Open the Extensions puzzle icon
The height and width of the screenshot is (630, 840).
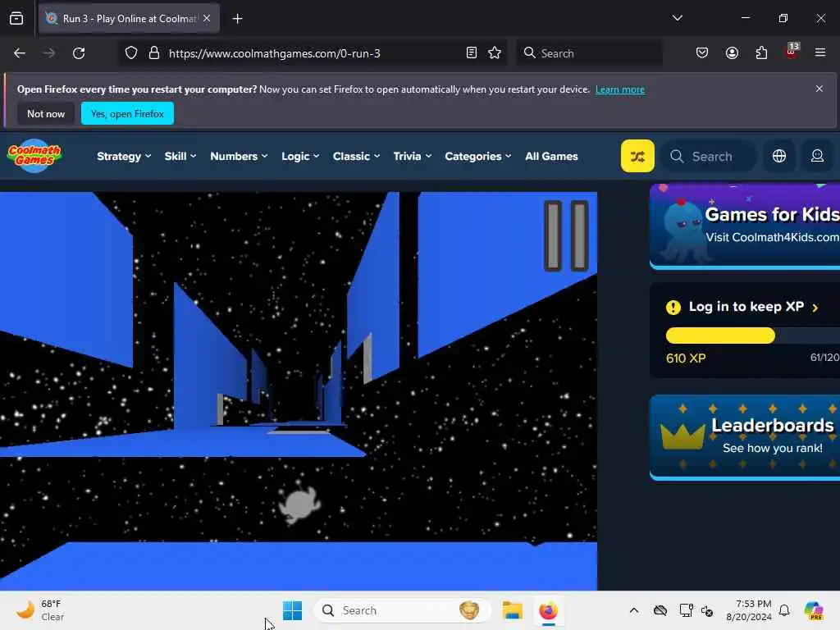[761, 53]
